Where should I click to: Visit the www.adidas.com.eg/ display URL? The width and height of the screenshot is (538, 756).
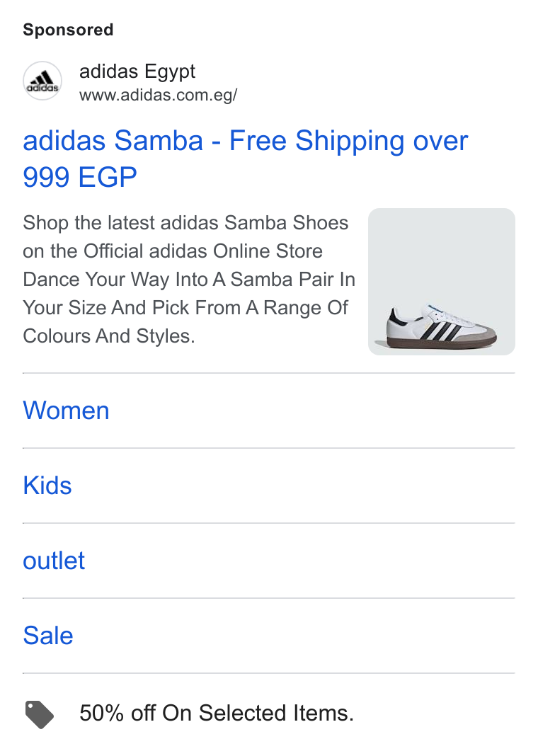[x=158, y=95]
